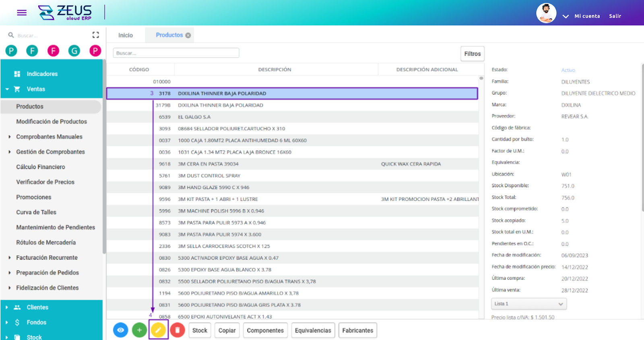The width and height of the screenshot is (644, 340).
Task: Open Modificación de Productos
Action: tap(52, 122)
